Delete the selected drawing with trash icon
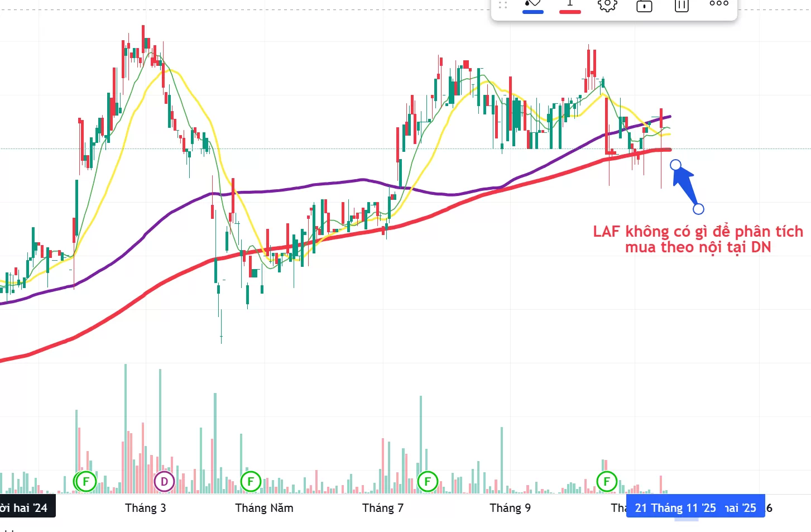The height and width of the screenshot is (532, 811). 682,5
